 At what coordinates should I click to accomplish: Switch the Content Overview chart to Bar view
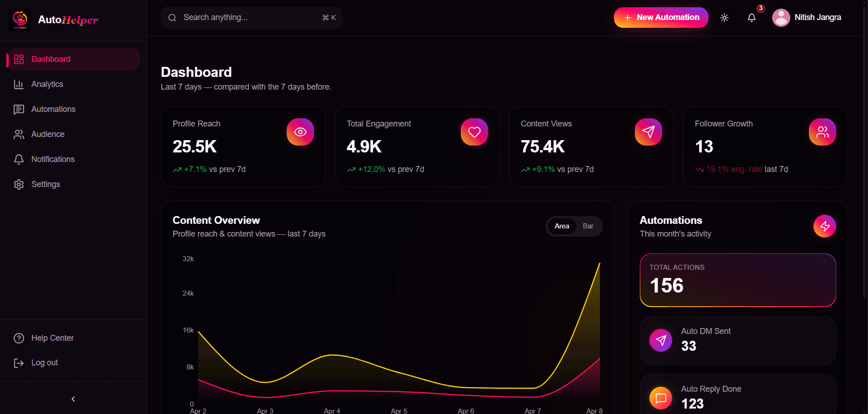point(587,226)
